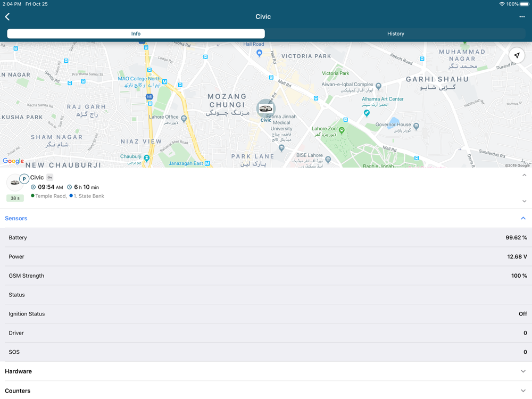
Task: Tap the BISE Lahore pin
Action: tap(328, 159)
